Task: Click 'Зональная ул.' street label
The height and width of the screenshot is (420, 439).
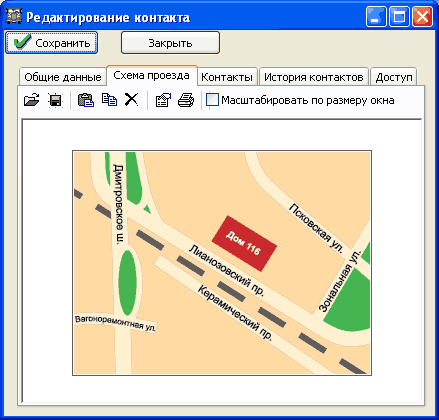Action: (x=340, y=281)
